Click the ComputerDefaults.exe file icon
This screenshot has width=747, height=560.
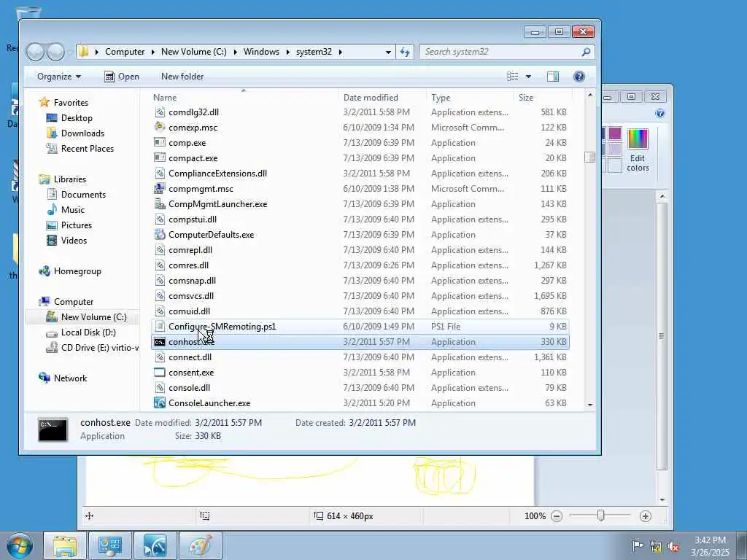click(x=160, y=235)
